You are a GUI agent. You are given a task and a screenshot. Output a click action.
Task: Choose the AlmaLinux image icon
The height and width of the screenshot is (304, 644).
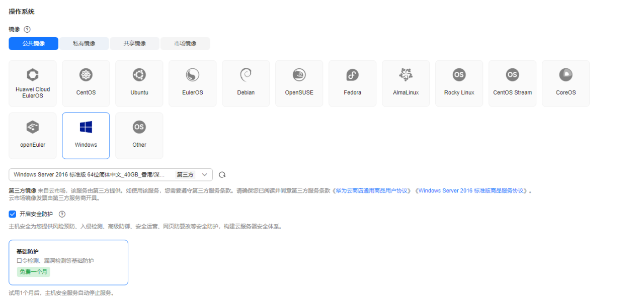coord(406,75)
